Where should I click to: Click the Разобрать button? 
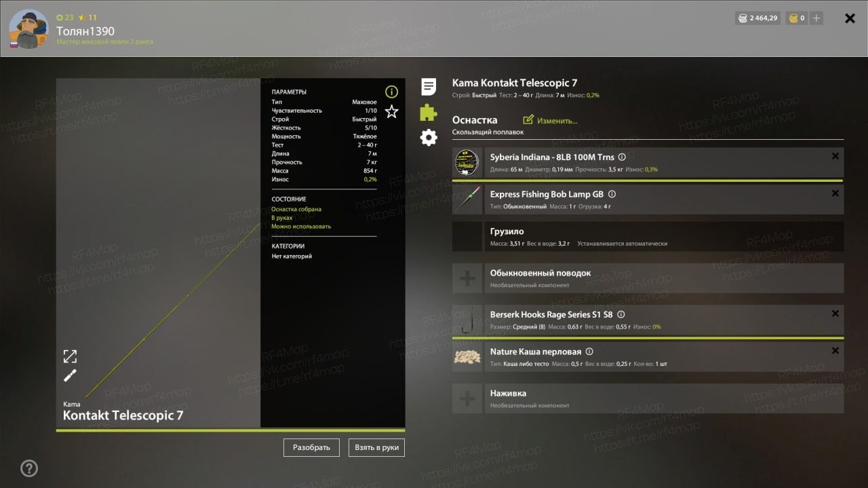point(311,447)
